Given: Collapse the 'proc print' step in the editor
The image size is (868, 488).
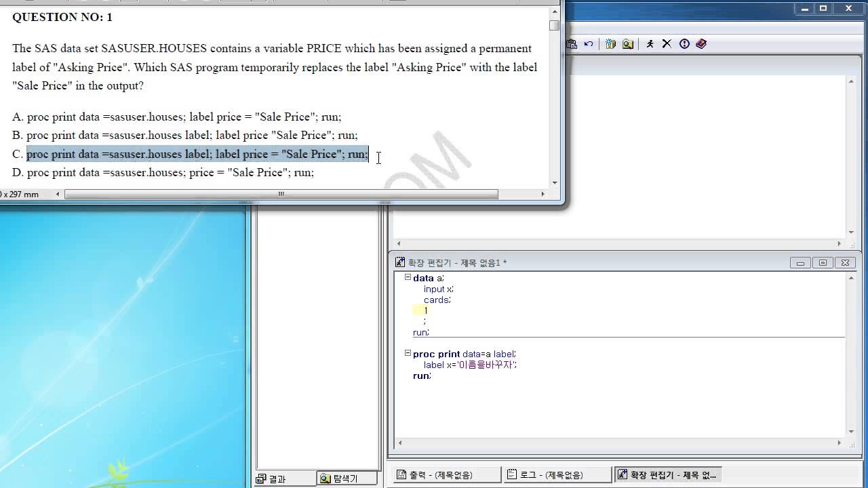Looking at the screenshot, I should tap(408, 353).
